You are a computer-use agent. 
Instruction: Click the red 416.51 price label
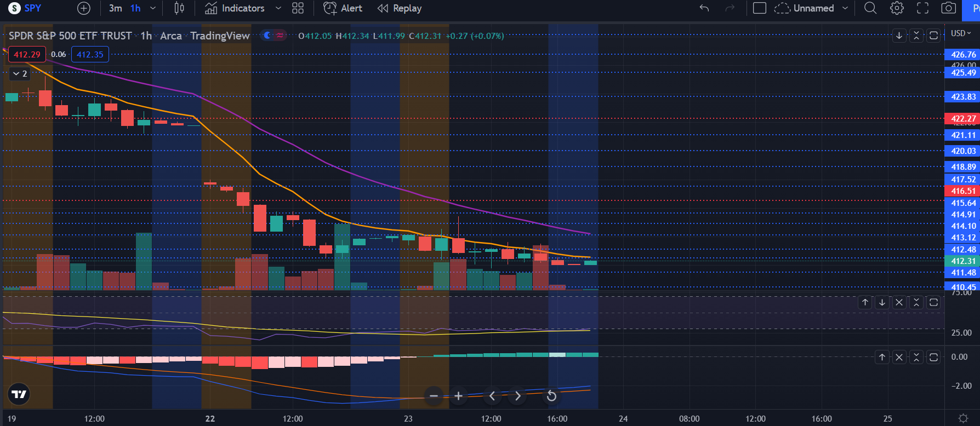click(962, 191)
